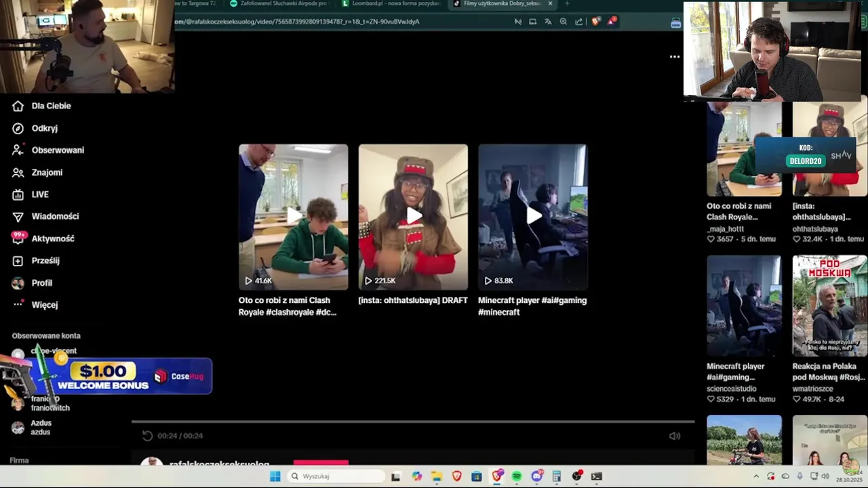
Task: Open ohthatslubaya author link in sidebar
Action: pyautogui.click(x=815, y=229)
